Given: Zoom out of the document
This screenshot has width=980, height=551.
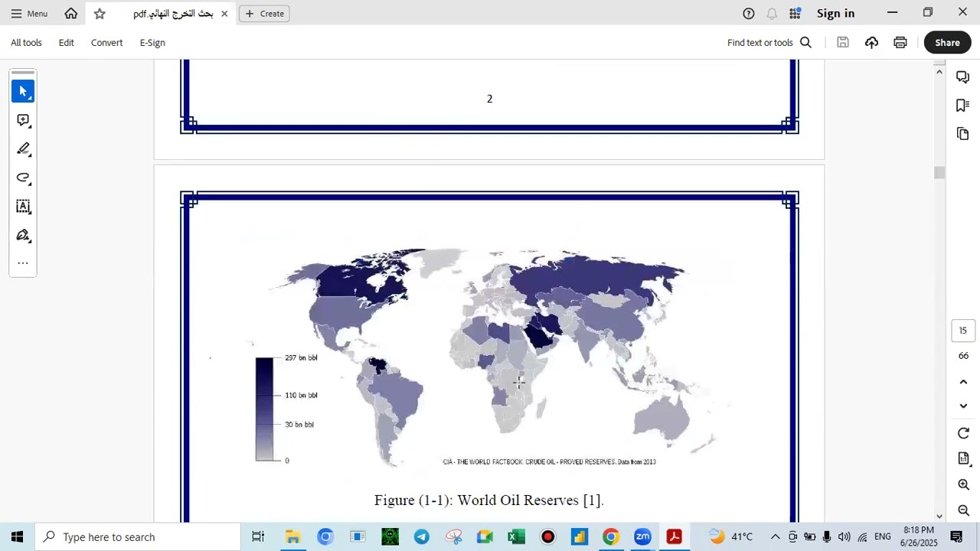Looking at the screenshot, I should [x=963, y=510].
